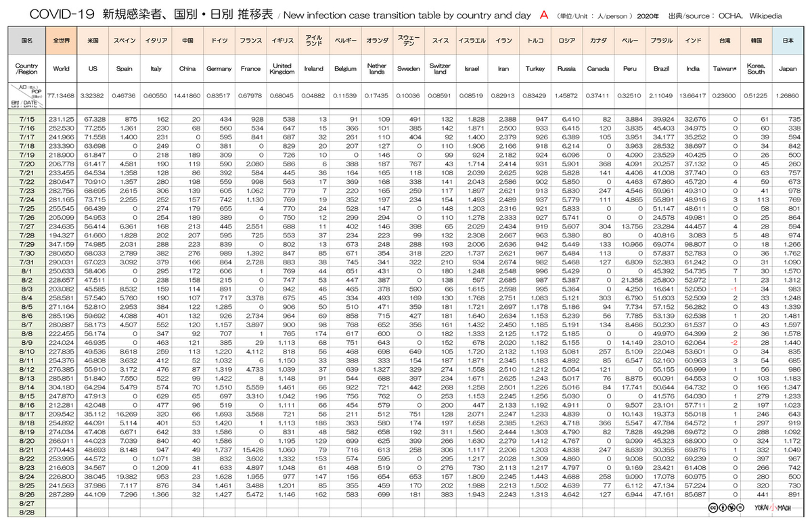Select the World column label

pos(61,68)
